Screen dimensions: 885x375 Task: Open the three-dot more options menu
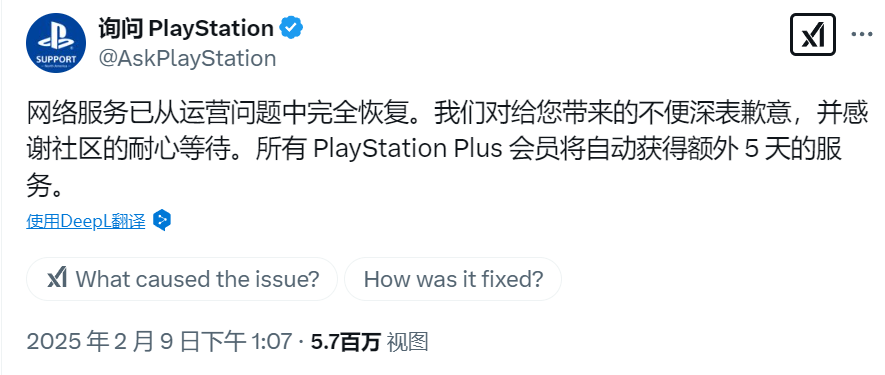(x=862, y=34)
